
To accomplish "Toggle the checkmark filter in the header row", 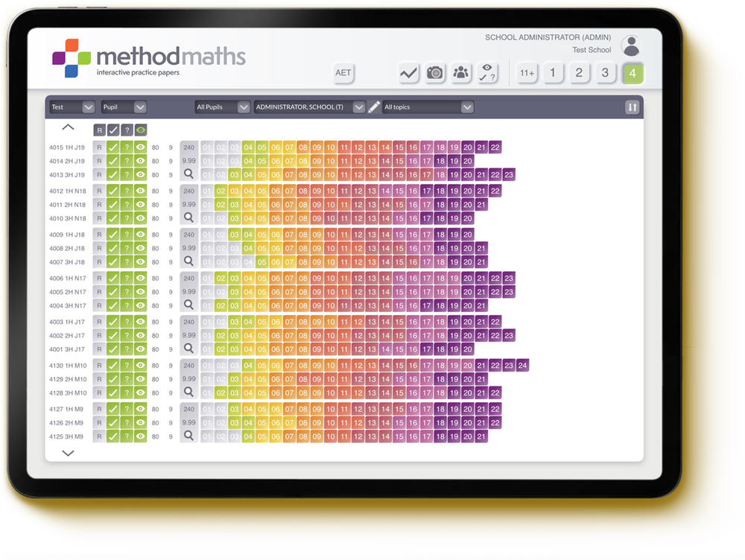I will click(x=112, y=129).
